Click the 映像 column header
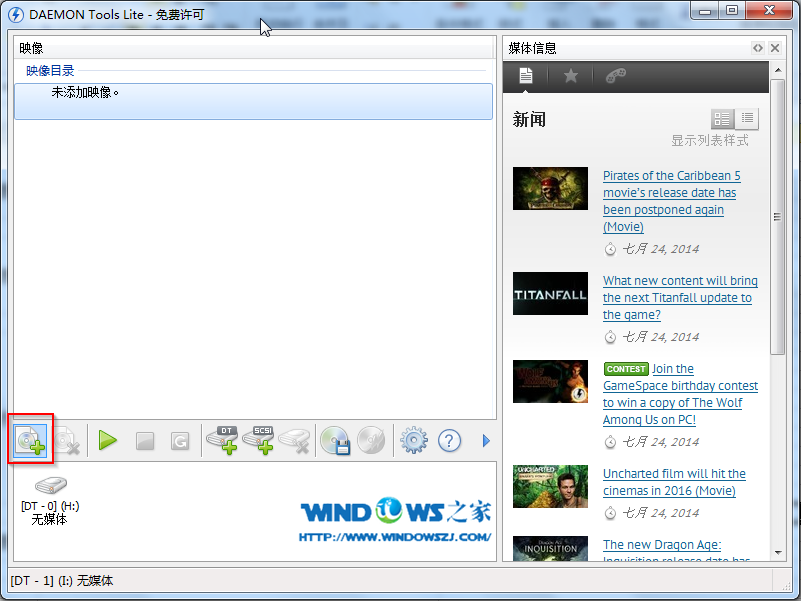Screen dimensions: 801x601 (254, 48)
